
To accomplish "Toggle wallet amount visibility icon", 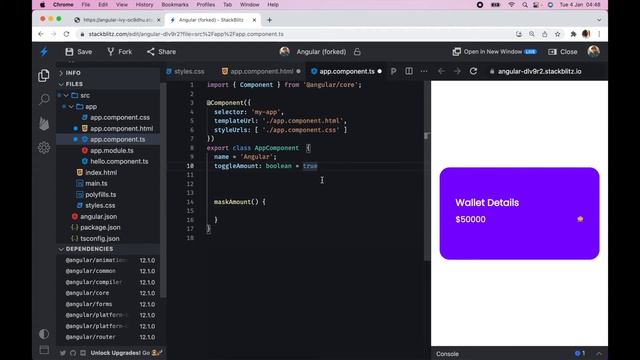I will (x=580, y=219).
